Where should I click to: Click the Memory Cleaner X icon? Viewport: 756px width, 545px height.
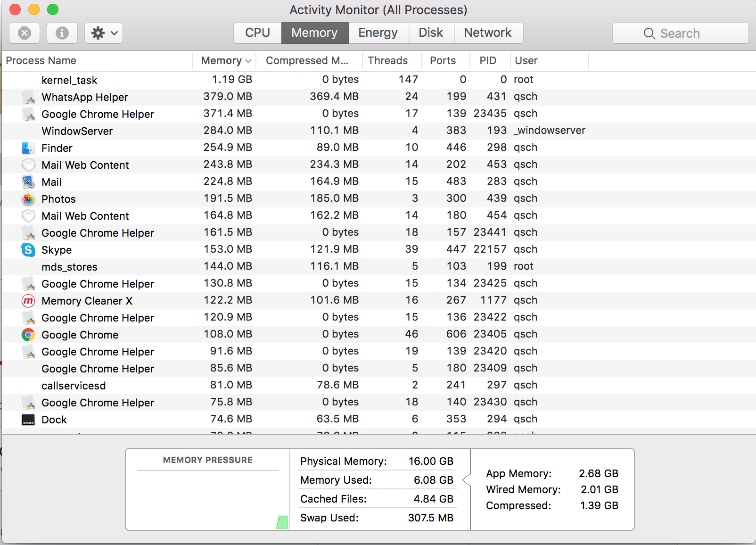[28, 301]
